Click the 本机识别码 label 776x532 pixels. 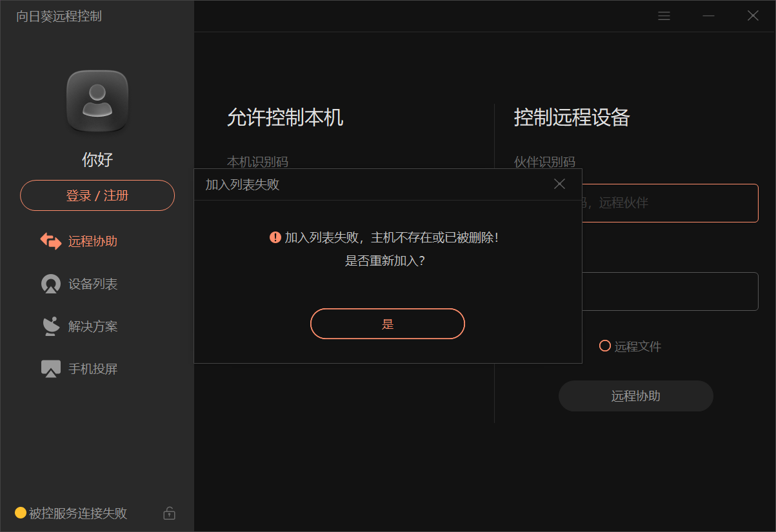pyautogui.click(x=257, y=161)
